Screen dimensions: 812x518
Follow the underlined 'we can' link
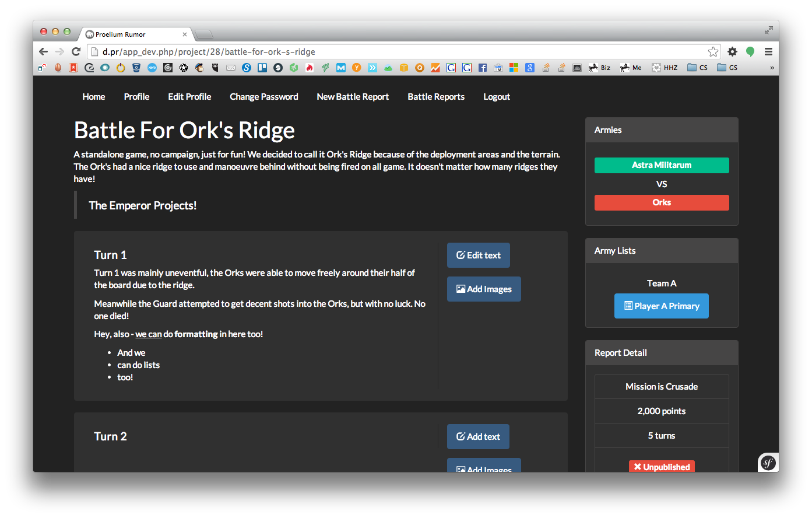click(149, 334)
